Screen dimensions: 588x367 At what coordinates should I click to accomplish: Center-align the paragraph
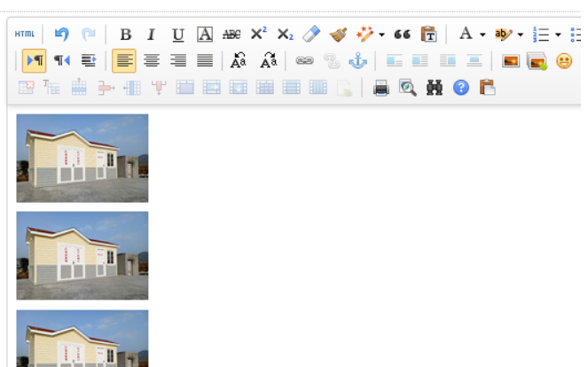(152, 61)
